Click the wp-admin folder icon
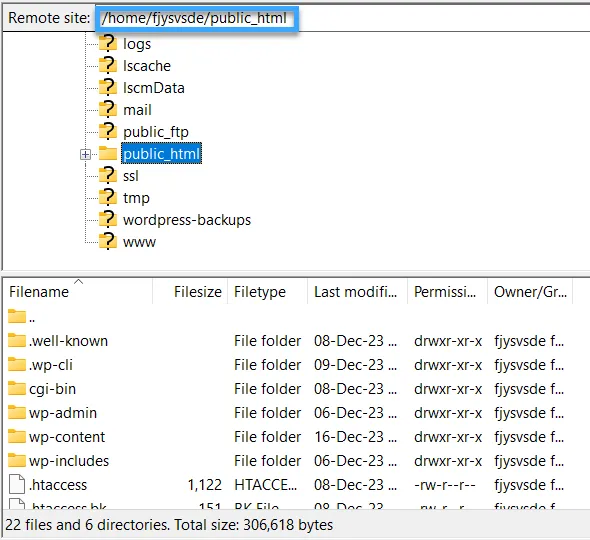This screenshot has width=590, height=540. 17,412
